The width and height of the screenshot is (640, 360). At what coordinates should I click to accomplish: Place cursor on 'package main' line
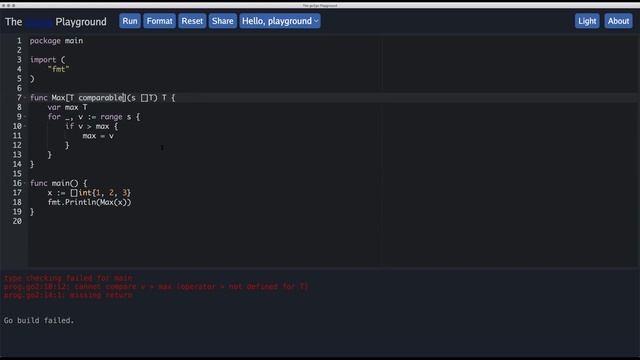(x=56, y=41)
